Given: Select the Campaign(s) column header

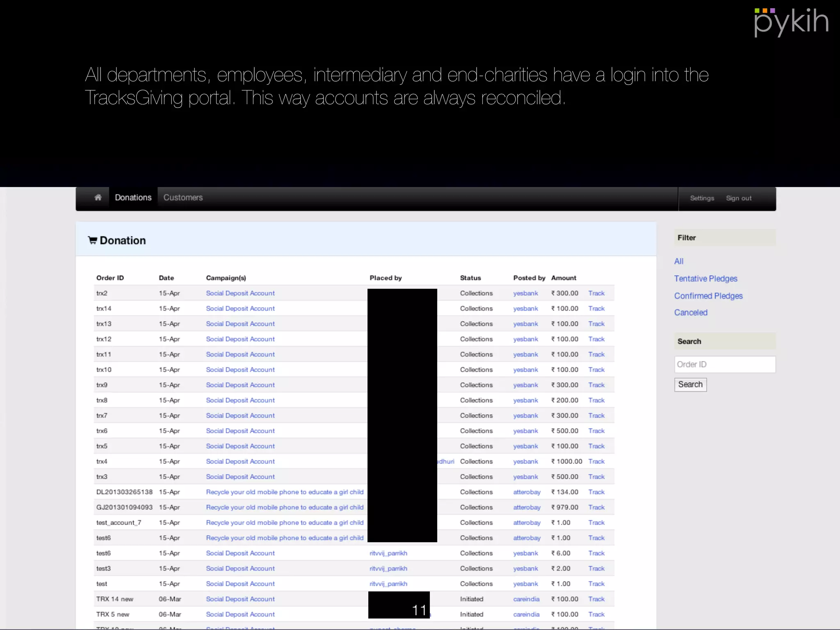Looking at the screenshot, I should pos(226,278).
